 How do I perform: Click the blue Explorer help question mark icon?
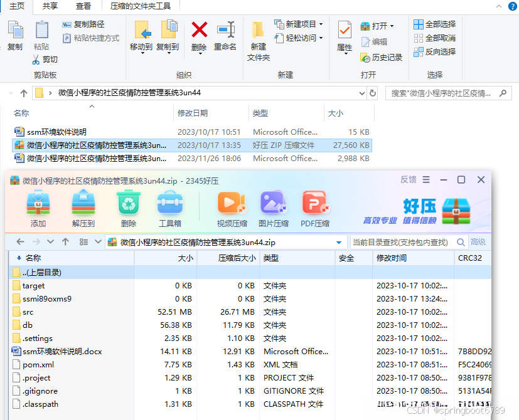pyautogui.click(x=513, y=7)
